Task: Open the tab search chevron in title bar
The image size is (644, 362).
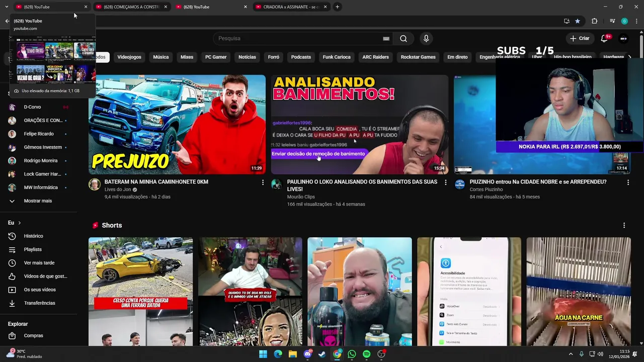Action: click(x=7, y=7)
